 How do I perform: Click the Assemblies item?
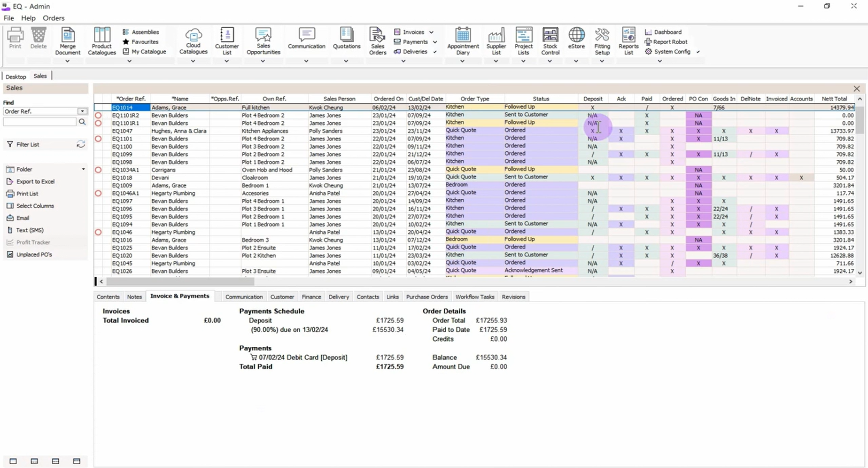tap(140, 32)
